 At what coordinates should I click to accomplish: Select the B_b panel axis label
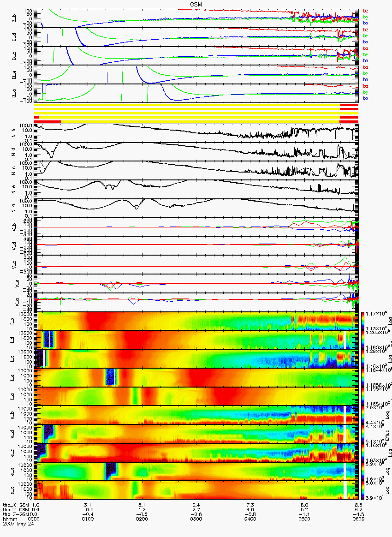click(14, 18)
